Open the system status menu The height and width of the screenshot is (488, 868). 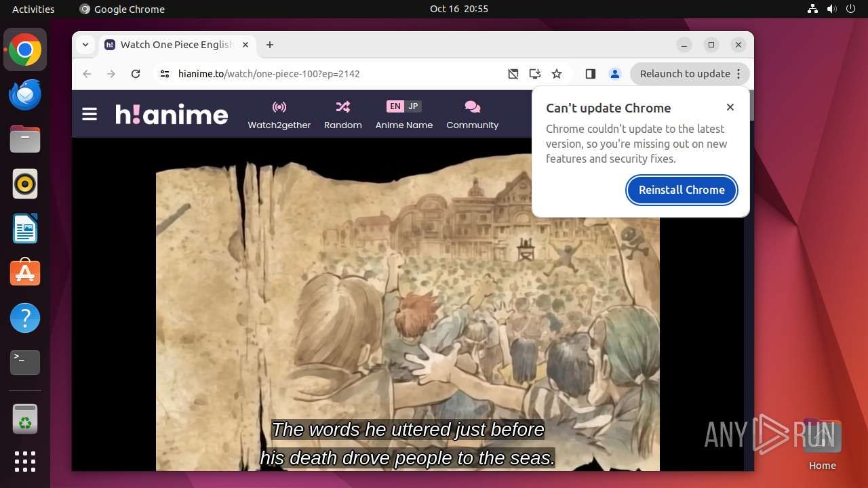(x=831, y=9)
